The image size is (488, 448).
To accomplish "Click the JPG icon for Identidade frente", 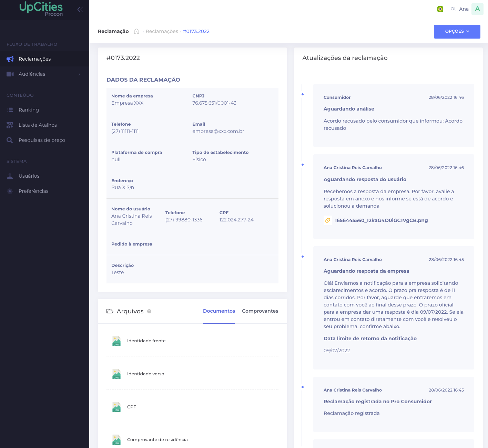I will 116,341.
